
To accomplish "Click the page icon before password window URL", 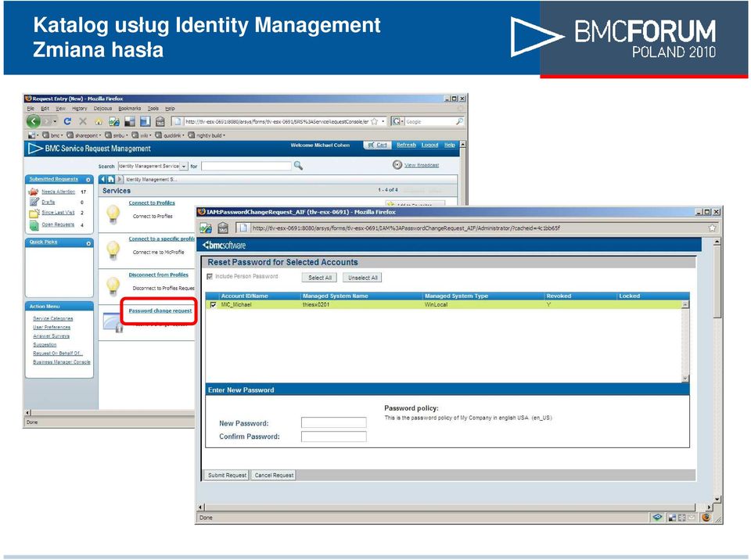I will [x=243, y=228].
